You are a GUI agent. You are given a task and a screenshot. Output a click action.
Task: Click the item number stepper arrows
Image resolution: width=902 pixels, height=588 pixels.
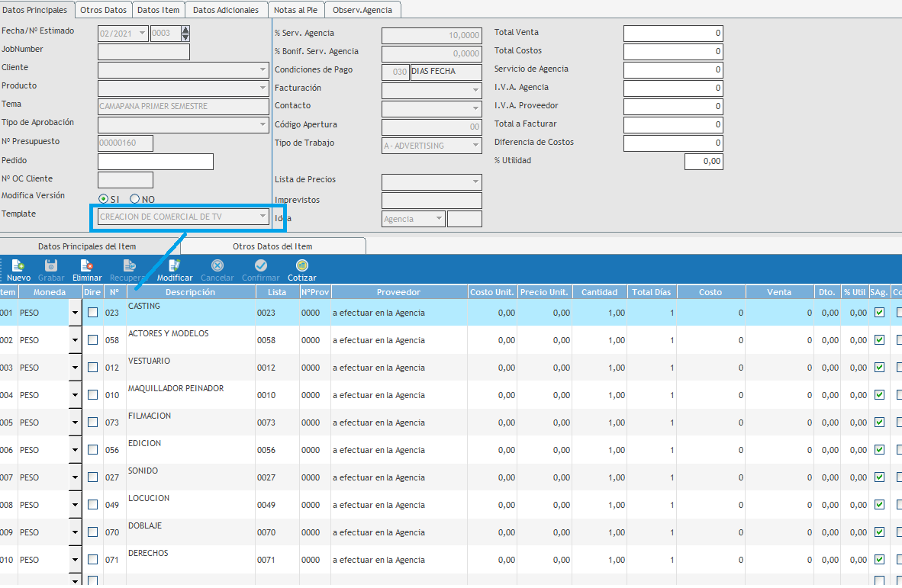coord(185,33)
